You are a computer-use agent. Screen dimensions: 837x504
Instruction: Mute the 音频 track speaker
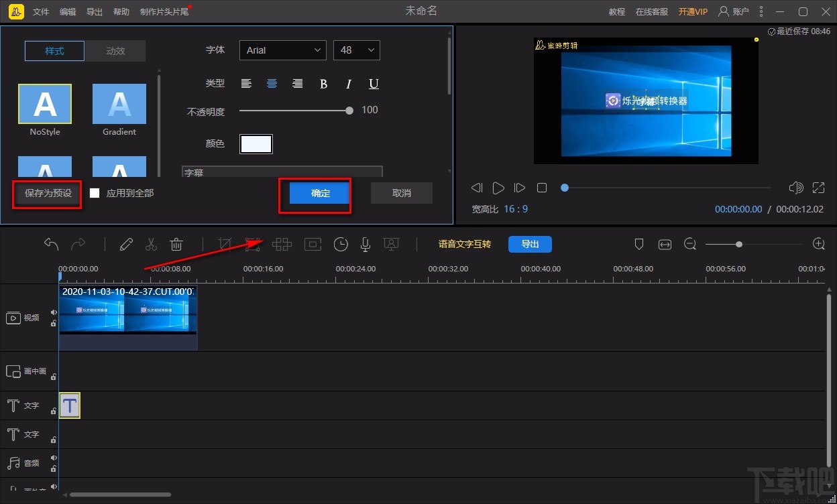(x=54, y=459)
